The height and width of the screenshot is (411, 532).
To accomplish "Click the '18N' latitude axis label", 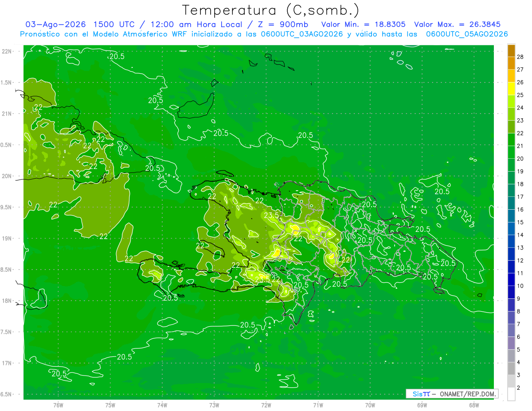I will coord(7,301).
